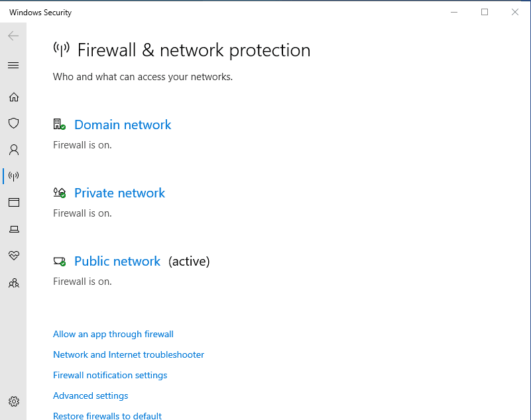The image size is (531, 420).
Task: Open Firewall notification settings link
Action: click(x=110, y=376)
